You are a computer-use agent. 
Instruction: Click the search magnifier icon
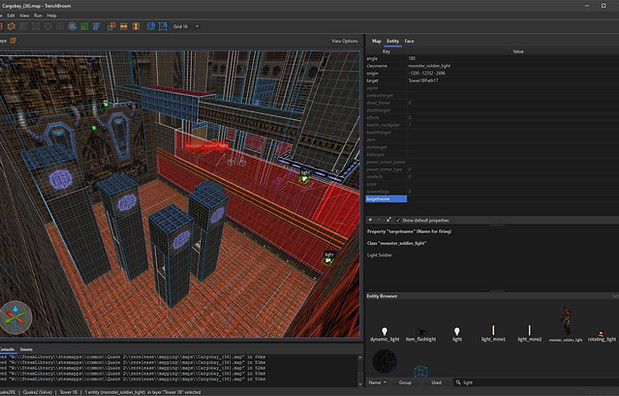[458, 382]
